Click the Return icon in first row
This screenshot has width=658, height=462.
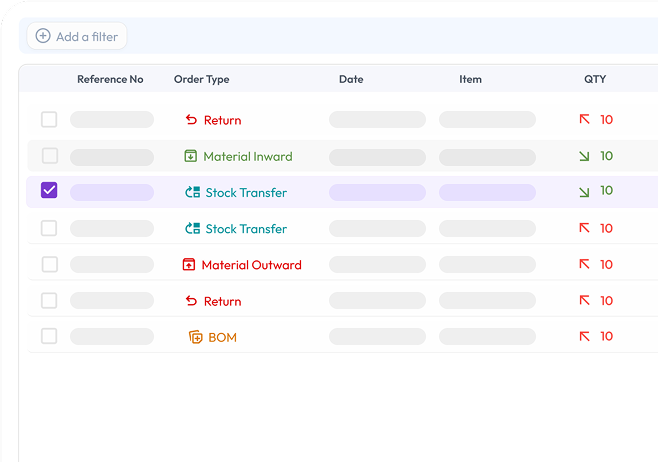pyautogui.click(x=191, y=120)
